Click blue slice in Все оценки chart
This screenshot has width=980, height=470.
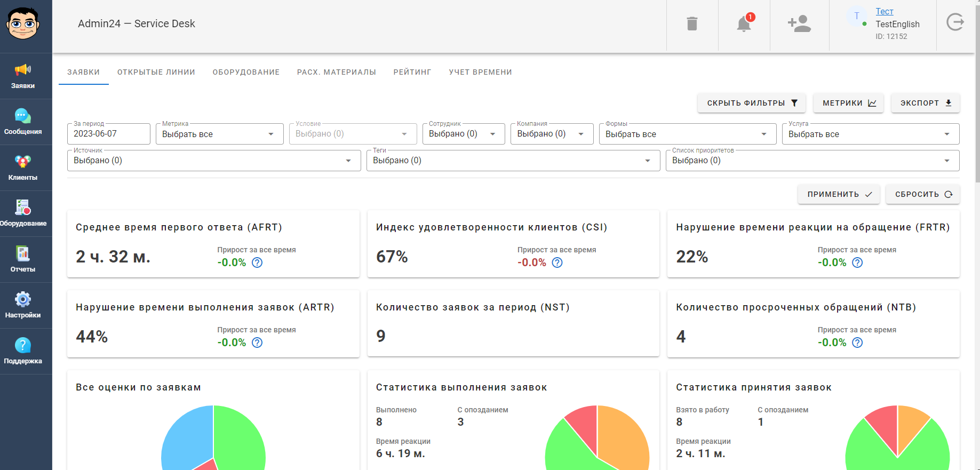(x=187, y=437)
